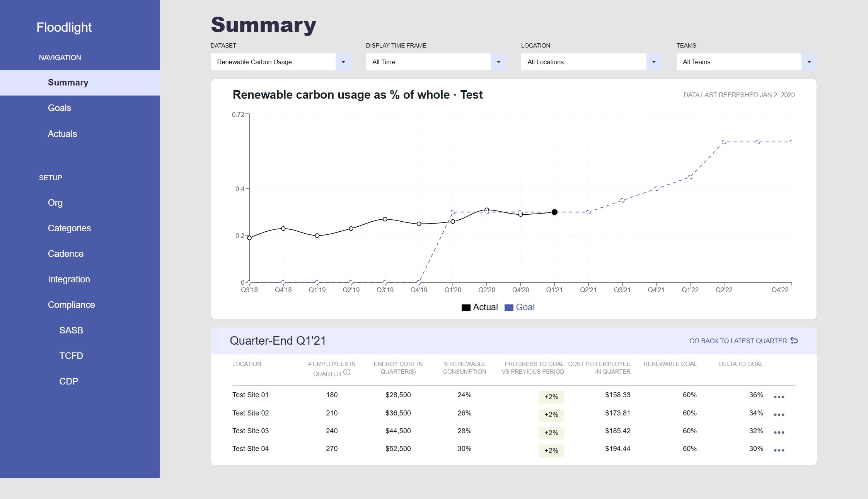Image resolution: width=868 pixels, height=499 pixels.
Task: Click Data Last Refreshed Jan 2, 2020 text
Action: click(739, 95)
